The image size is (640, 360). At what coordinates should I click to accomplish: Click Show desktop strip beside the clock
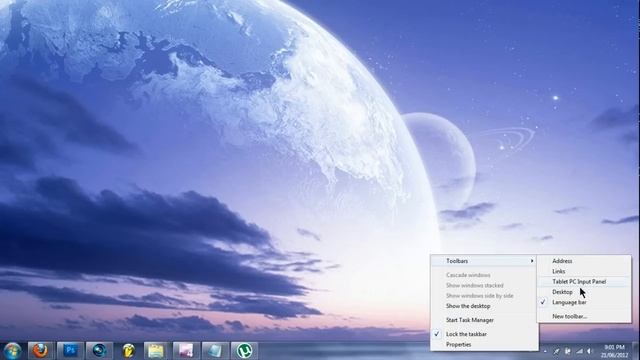[636, 351]
